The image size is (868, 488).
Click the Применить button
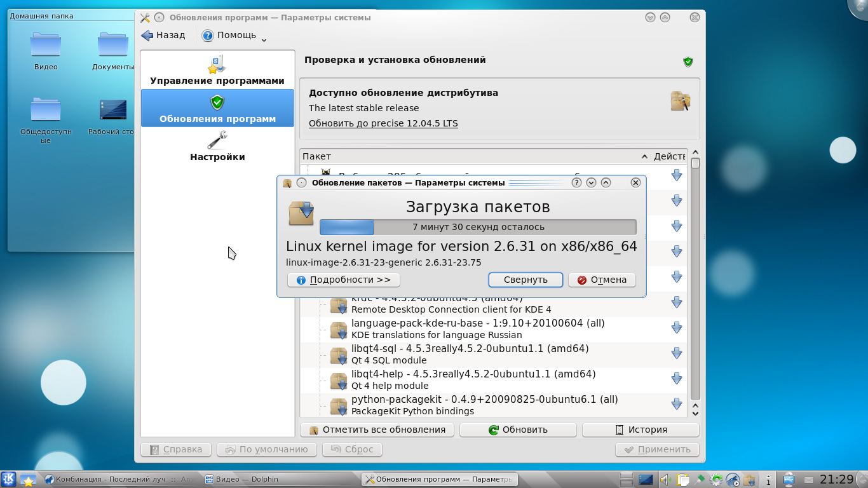coord(657,449)
